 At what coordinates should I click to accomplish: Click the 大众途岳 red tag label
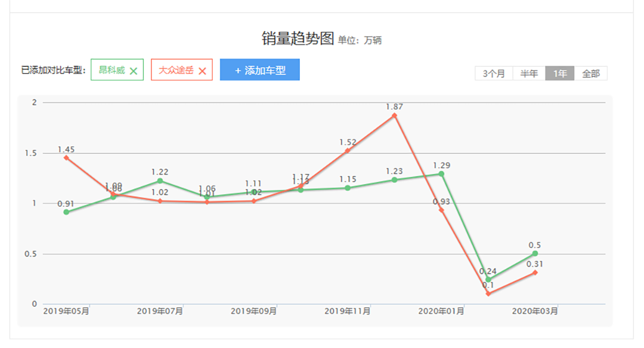[176, 70]
